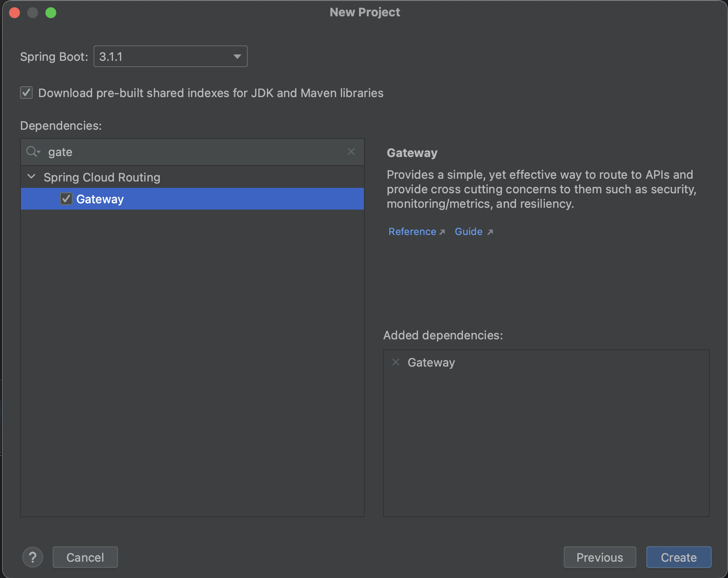The height and width of the screenshot is (578, 728).
Task: Select the Spring Cloud Routing tree row
Action: [x=192, y=177]
